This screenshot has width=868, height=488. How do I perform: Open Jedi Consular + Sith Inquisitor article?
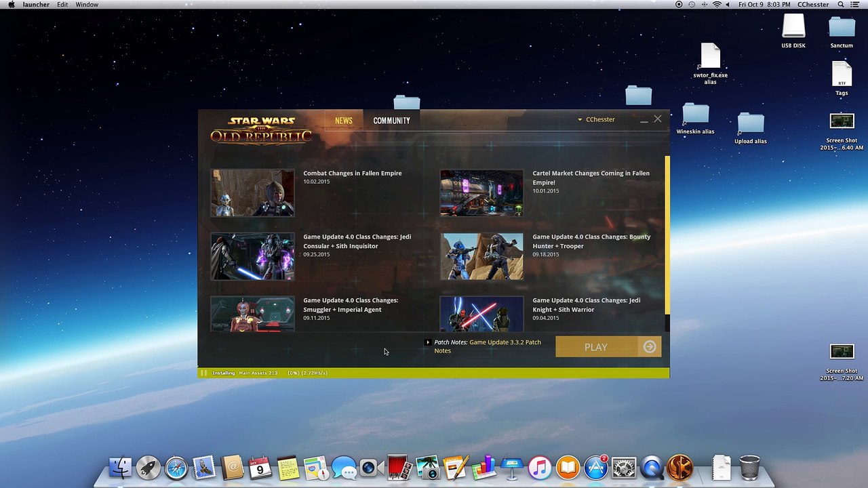[357, 241]
